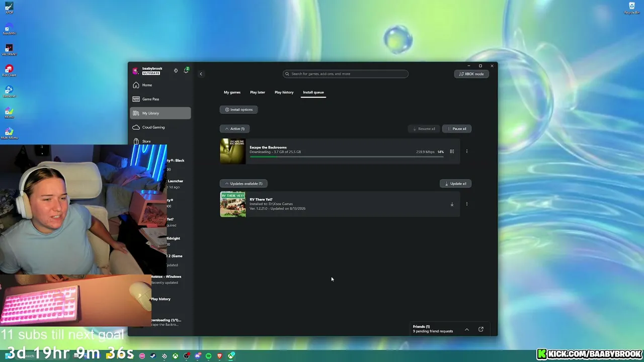Pop out the Friends panel

click(x=481, y=329)
